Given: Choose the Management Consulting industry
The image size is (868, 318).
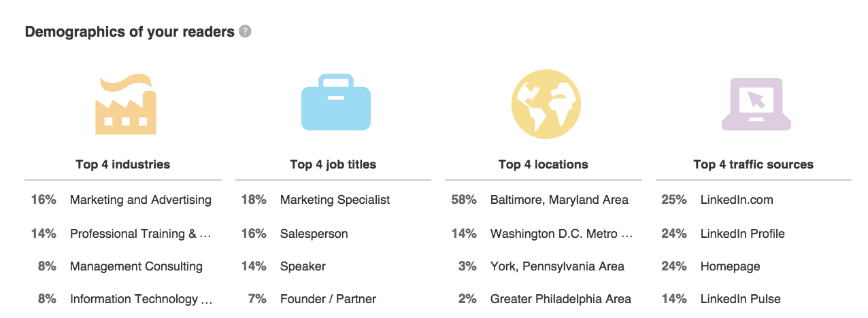Looking at the screenshot, I should coord(136,266).
